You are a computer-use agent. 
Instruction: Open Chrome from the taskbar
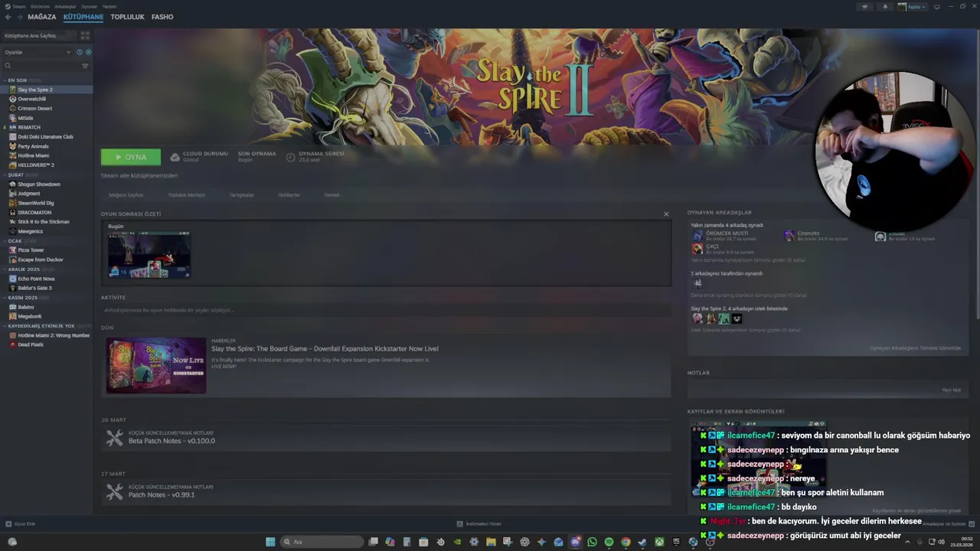coord(626,542)
